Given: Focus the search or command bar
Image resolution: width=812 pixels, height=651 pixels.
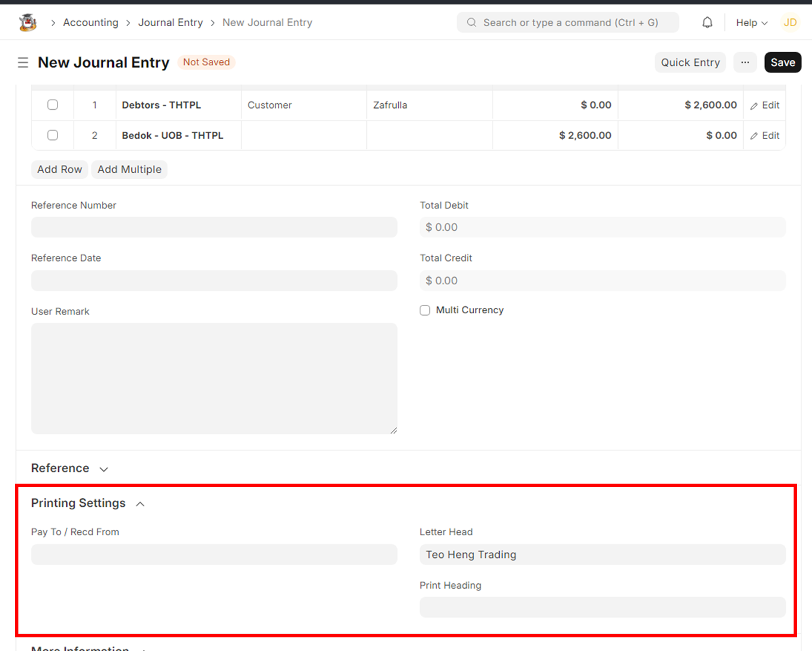Looking at the screenshot, I should click(x=568, y=23).
